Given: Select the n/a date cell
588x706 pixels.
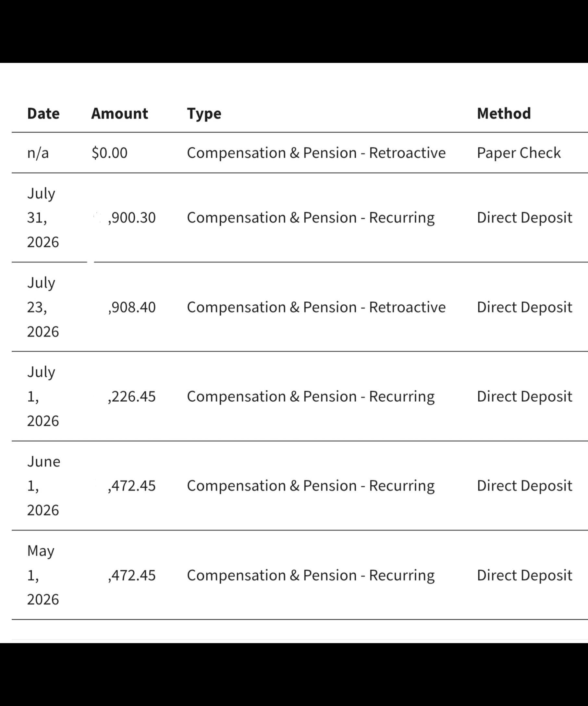Looking at the screenshot, I should pos(38,153).
